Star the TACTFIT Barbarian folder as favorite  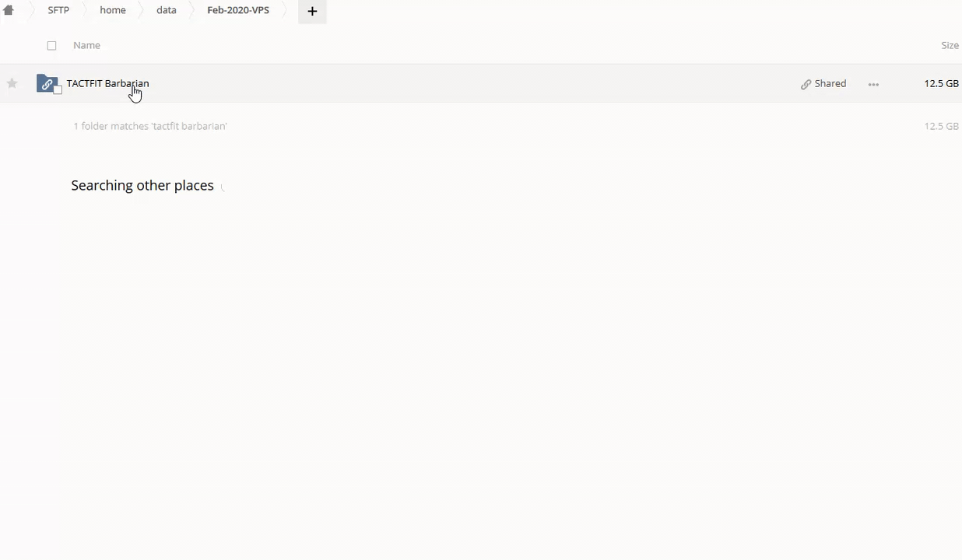coord(12,83)
